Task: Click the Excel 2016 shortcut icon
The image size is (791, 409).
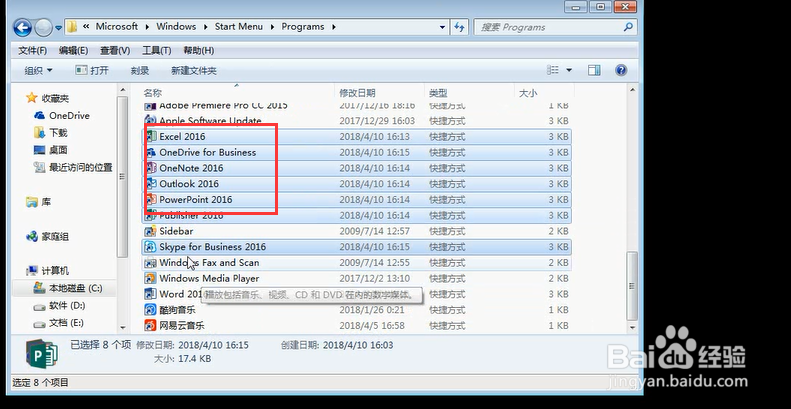Action: pyautogui.click(x=150, y=136)
